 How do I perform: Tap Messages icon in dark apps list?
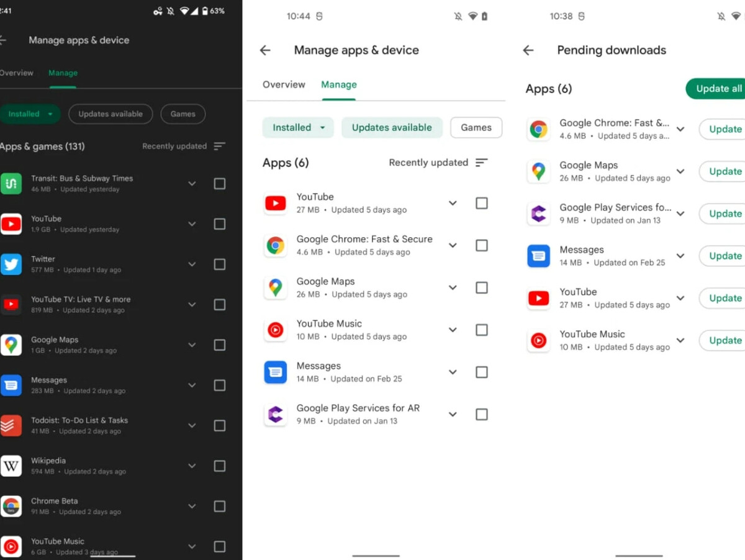(x=11, y=385)
